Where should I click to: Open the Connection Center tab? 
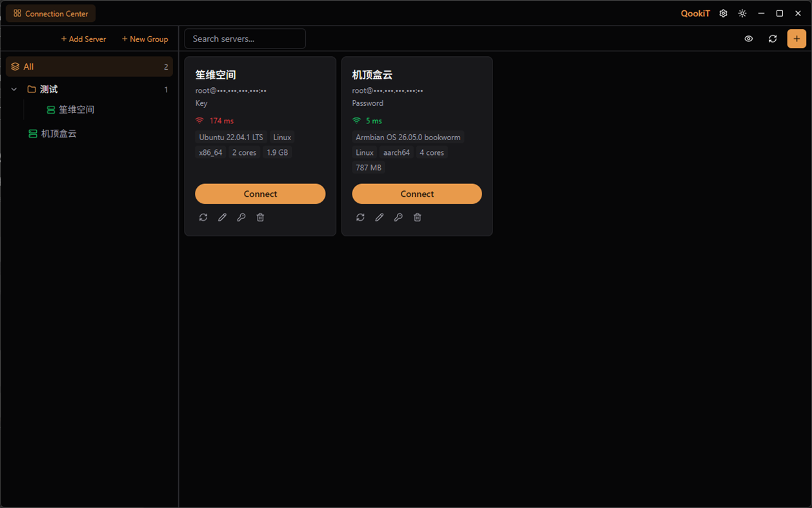[51, 13]
